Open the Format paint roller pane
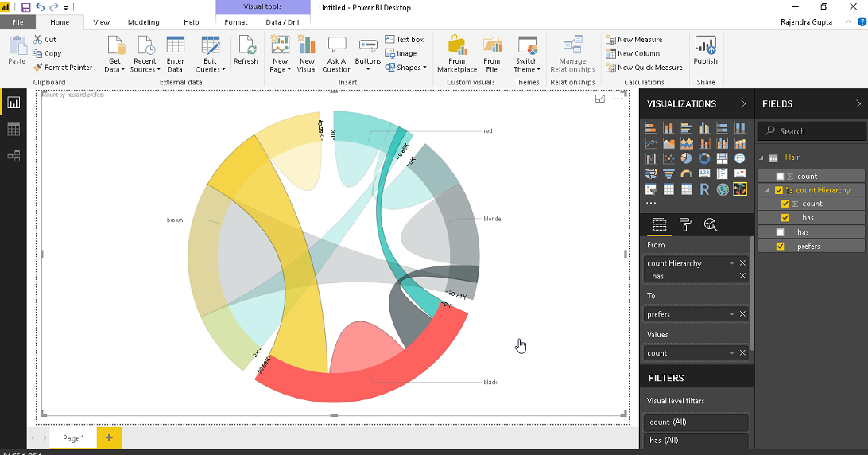 (685, 224)
